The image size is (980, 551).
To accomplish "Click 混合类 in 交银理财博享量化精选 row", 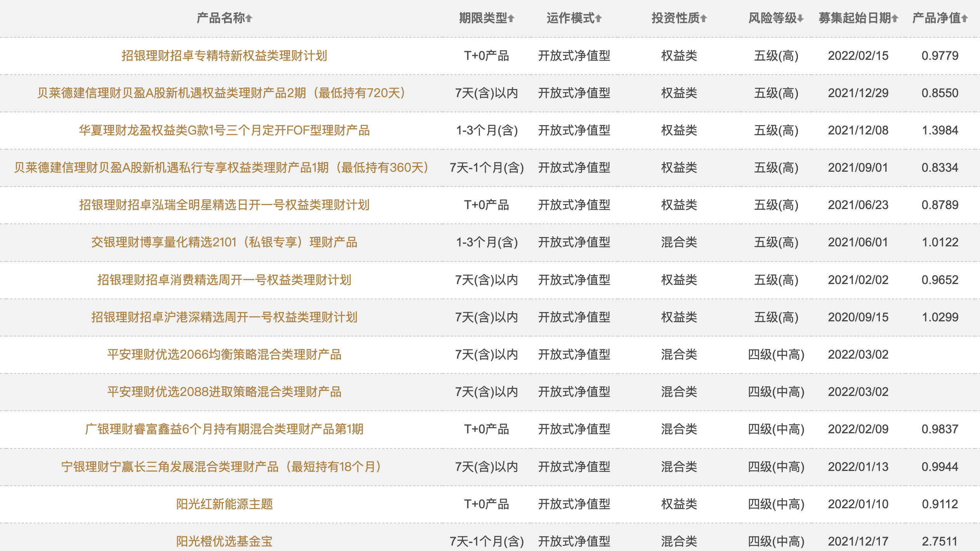I will click(x=679, y=242).
